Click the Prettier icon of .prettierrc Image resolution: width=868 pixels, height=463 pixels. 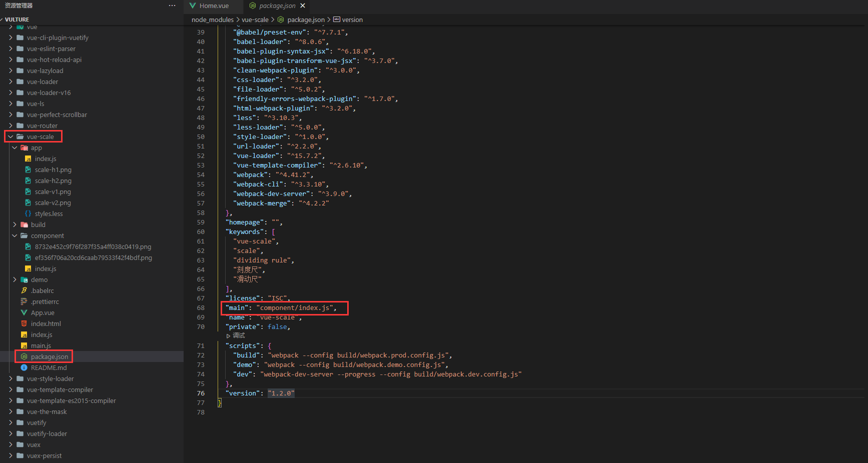click(x=24, y=301)
